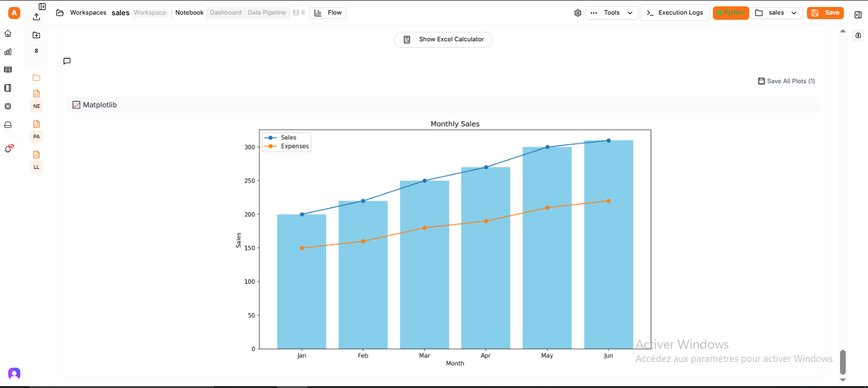The image size is (868, 388).
Task: Click the upload icon in file panel
Action: point(36,17)
